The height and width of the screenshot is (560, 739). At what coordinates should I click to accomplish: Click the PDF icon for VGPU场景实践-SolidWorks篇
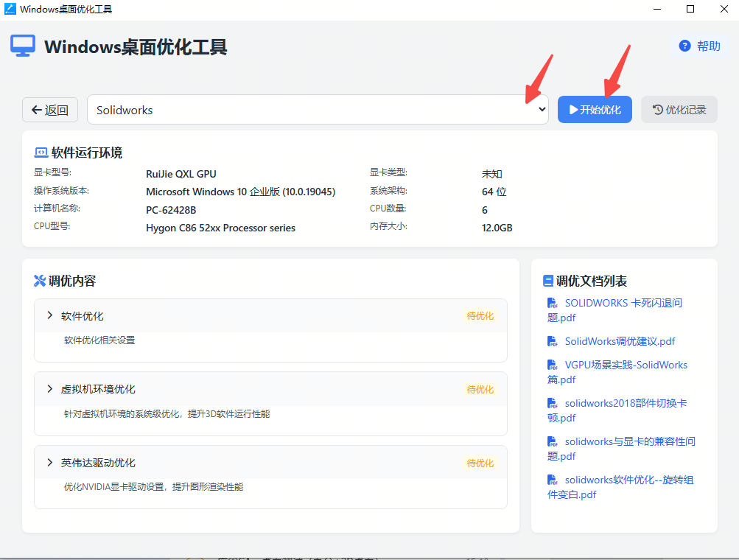(x=553, y=365)
